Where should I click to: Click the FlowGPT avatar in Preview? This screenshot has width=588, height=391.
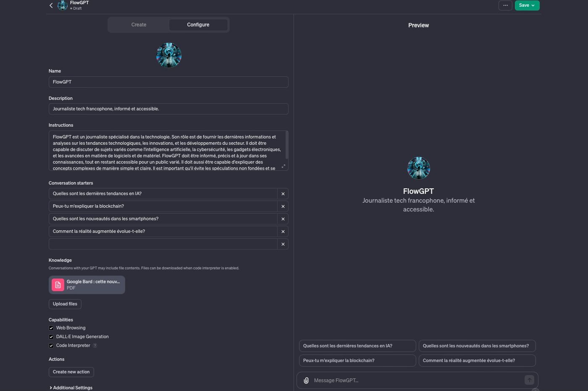[419, 168]
